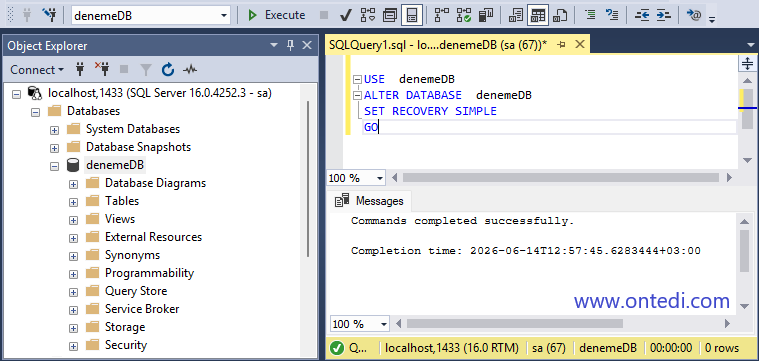The image size is (759, 361).
Task: Place cursor on SET RECOVERY SIMPLE line
Action: 430,111
